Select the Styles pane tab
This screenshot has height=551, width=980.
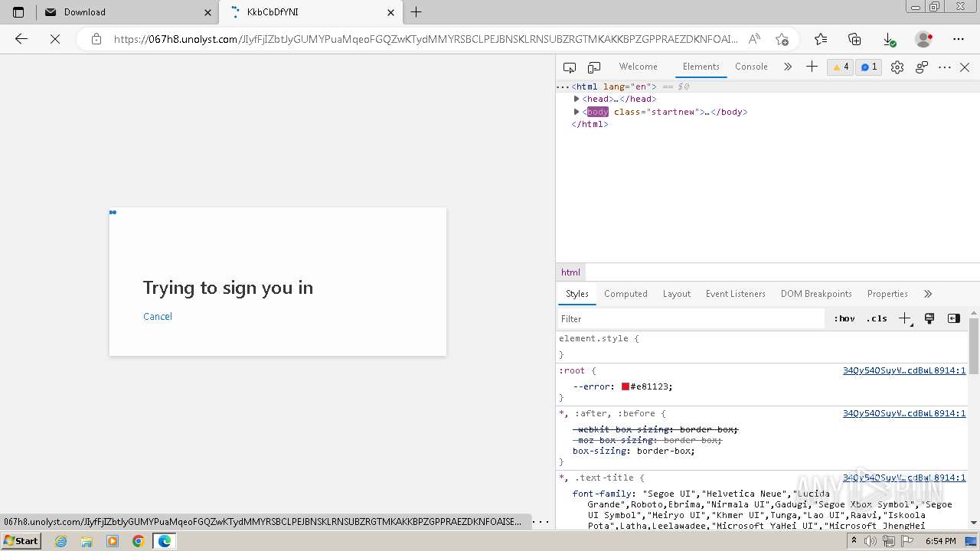tap(577, 294)
